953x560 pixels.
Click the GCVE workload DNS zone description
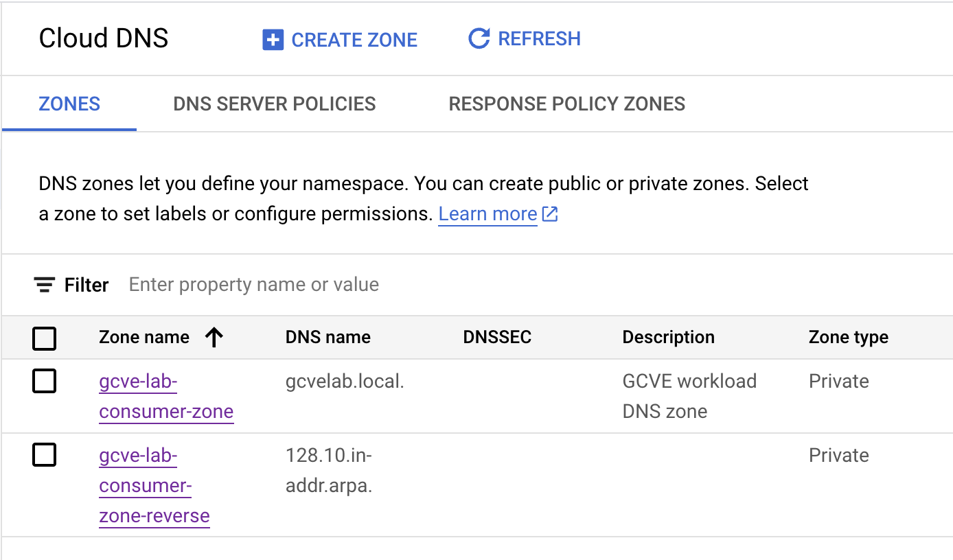pos(689,396)
